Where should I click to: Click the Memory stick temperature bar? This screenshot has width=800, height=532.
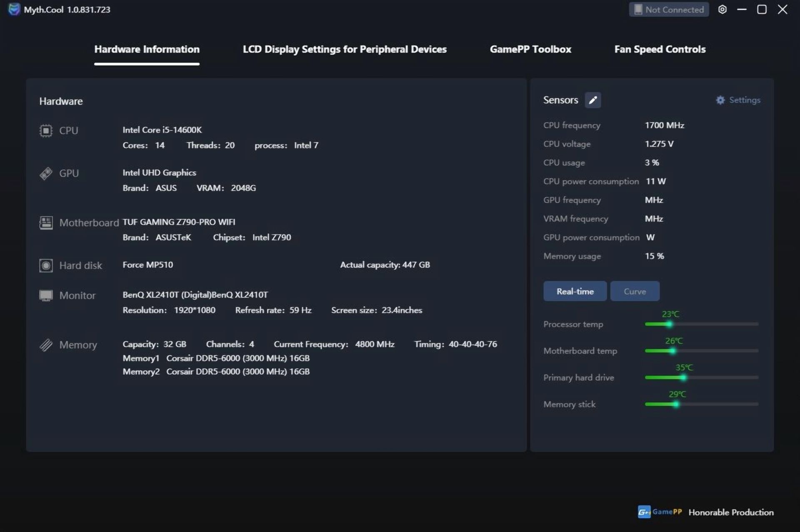click(701, 404)
